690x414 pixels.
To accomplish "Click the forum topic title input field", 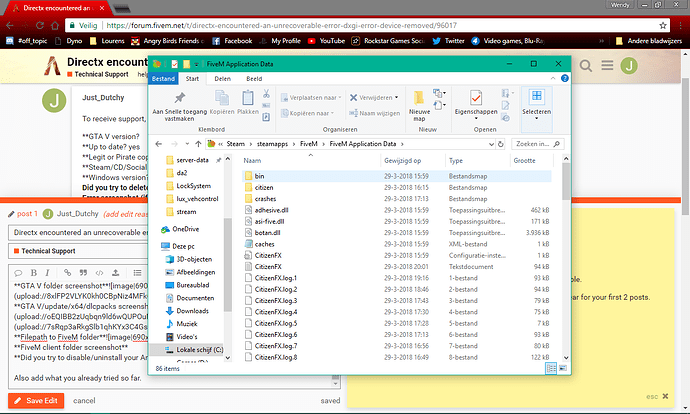I will click(x=78, y=232).
